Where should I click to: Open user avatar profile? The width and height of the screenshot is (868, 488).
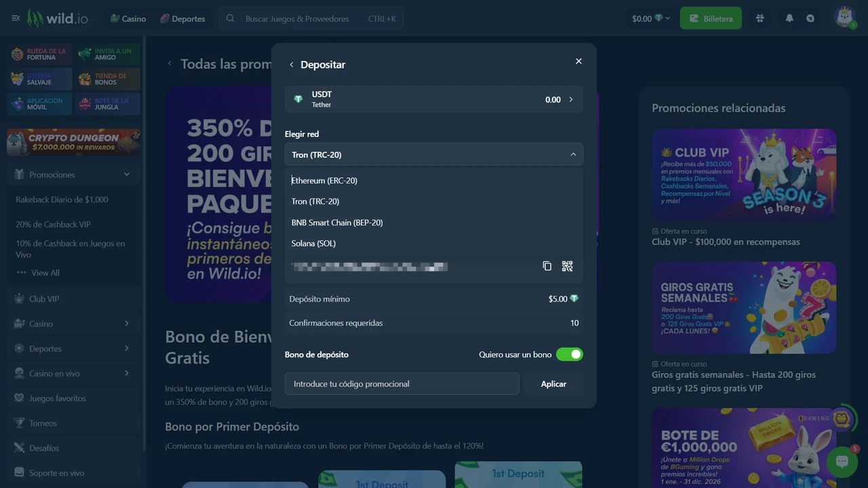pos(845,17)
